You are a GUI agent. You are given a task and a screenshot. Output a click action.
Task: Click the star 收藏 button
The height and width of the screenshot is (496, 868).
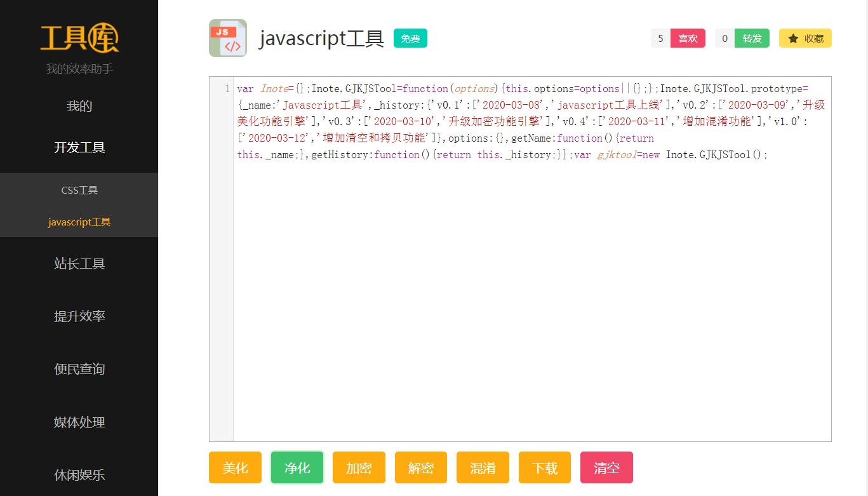pyautogui.click(x=805, y=38)
